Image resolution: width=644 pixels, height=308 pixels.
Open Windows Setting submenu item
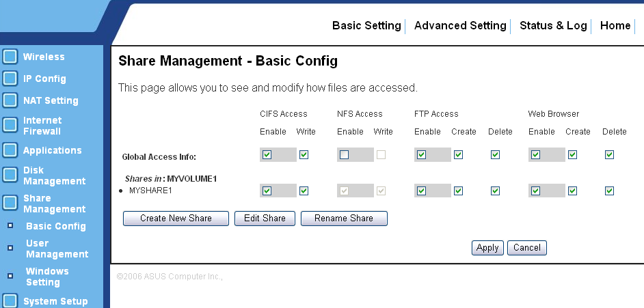coord(47,277)
